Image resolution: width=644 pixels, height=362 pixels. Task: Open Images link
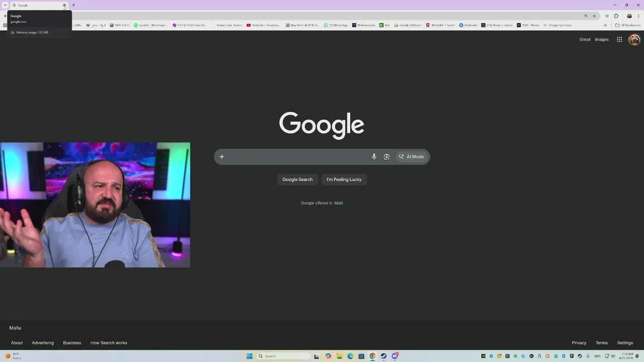pos(602,39)
